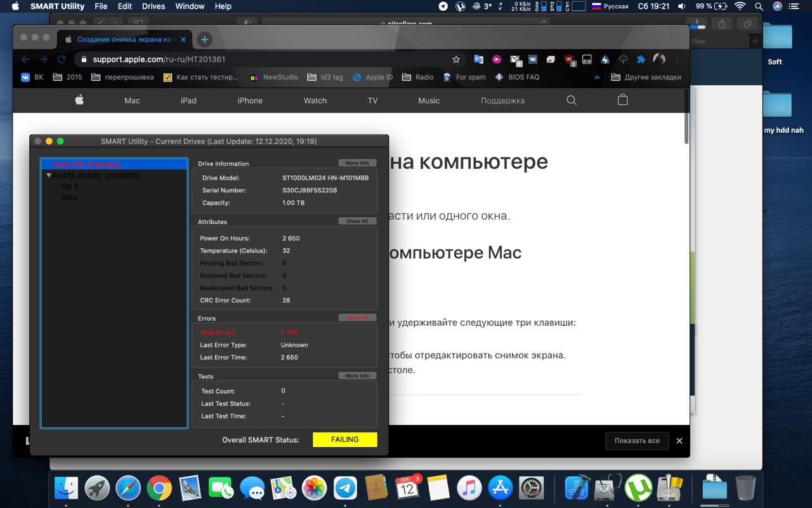Dismiss bottom bar with X

click(679, 441)
